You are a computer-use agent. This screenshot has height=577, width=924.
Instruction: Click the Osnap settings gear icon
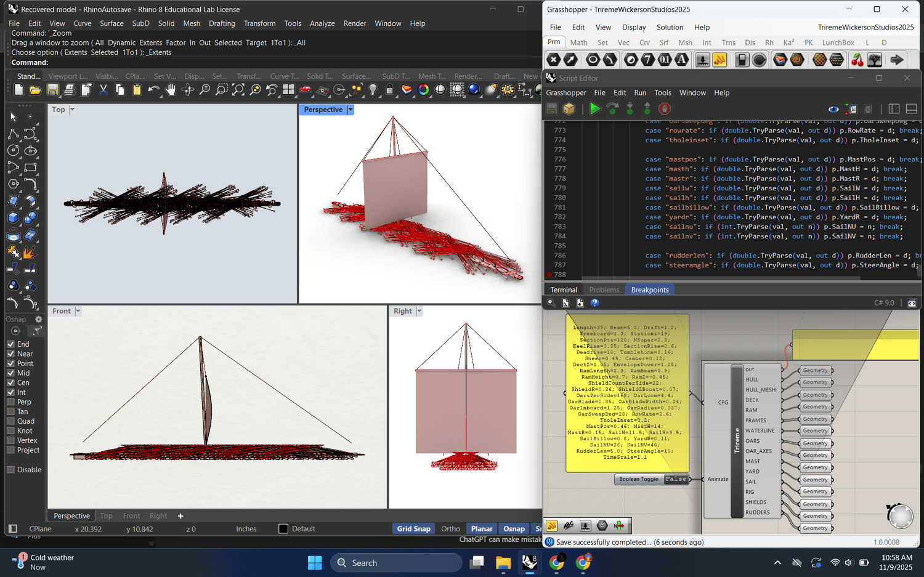38,319
